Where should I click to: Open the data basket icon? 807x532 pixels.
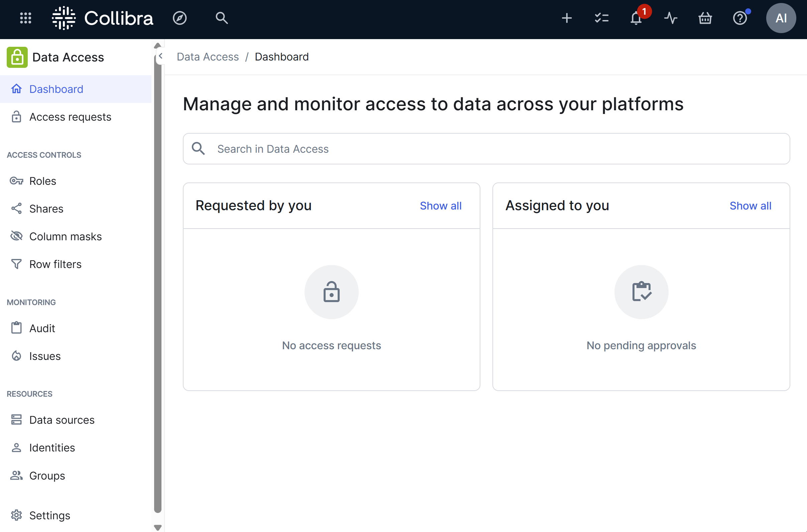[705, 18]
